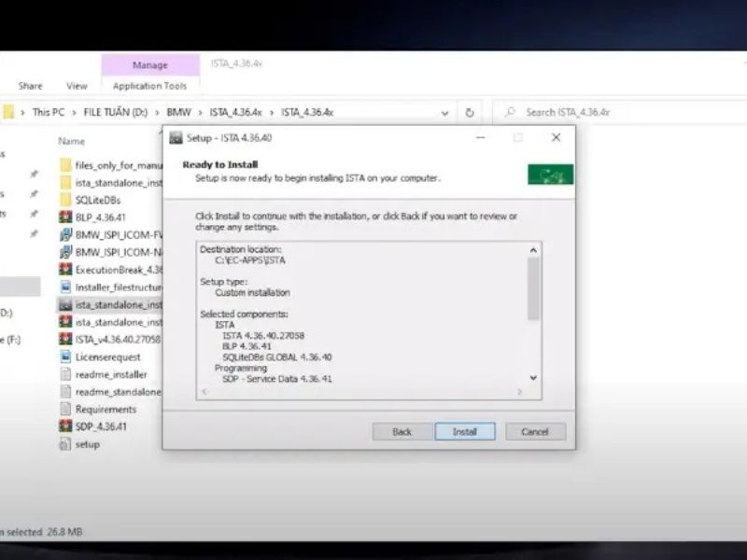747x560 pixels.
Task: Expand the chevron after BMW in path
Action: click(x=200, y=112)
